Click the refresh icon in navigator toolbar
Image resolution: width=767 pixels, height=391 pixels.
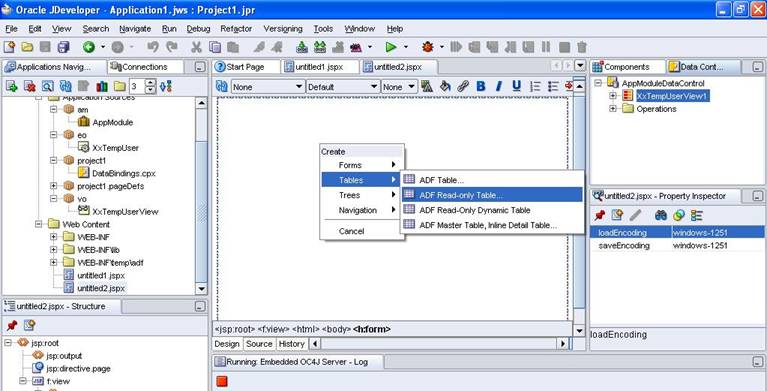click(66, 87)
